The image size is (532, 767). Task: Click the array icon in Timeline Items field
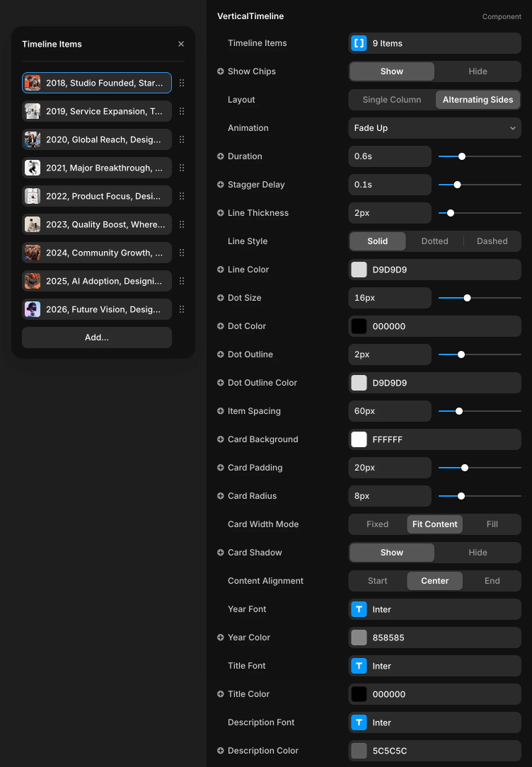tap(359, 43)
